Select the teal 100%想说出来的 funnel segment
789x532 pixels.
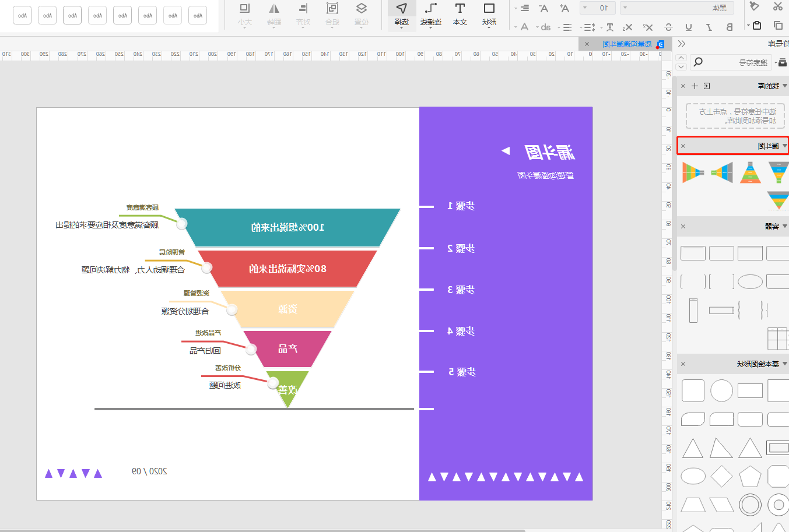point(287,227)
